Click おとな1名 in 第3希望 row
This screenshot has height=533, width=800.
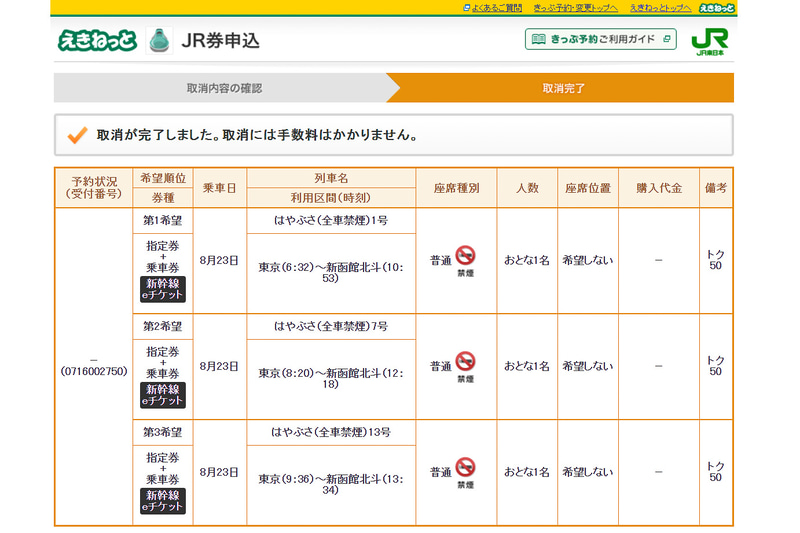[527, 472]
